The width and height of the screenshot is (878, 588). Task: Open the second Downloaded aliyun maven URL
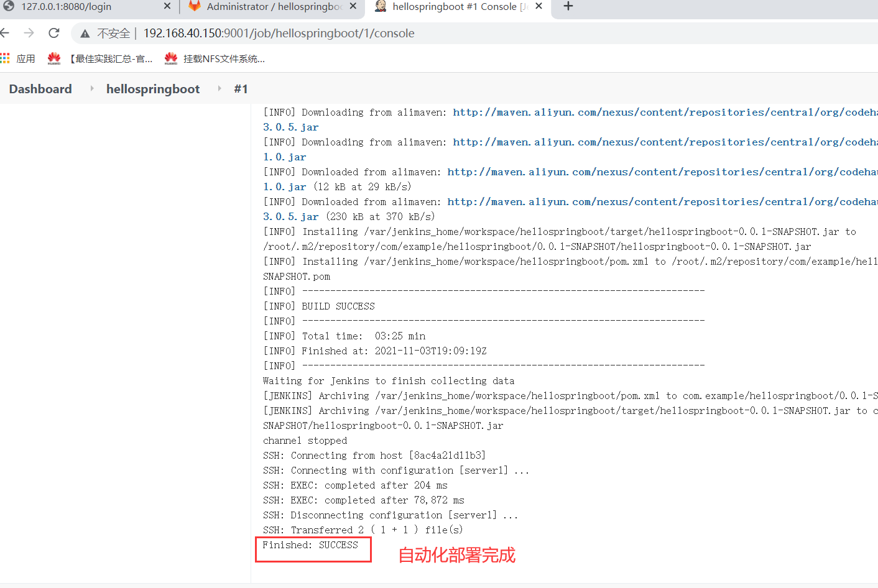(663, 202)
